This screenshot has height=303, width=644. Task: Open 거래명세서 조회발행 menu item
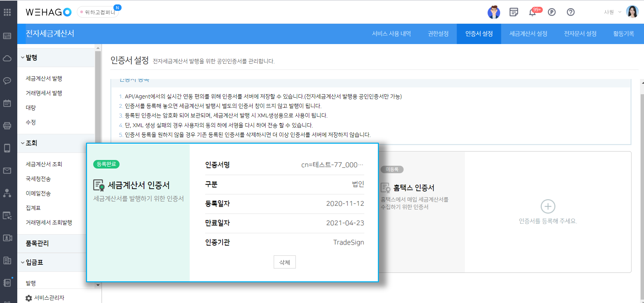click(49, 223)
